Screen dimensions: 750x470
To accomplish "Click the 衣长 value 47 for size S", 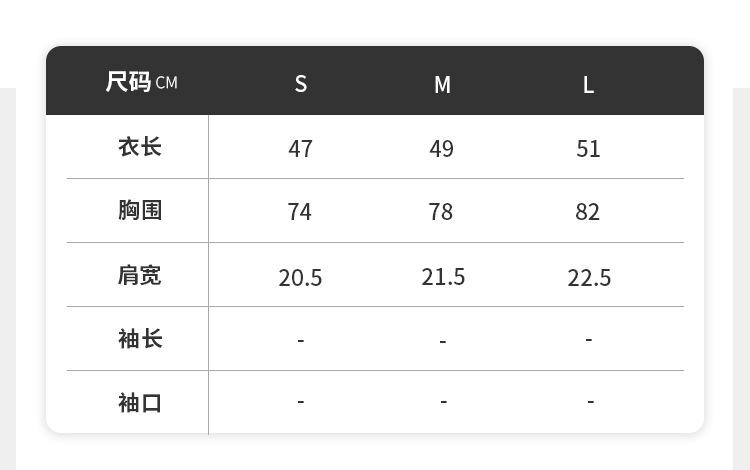I will pos(301,149).
